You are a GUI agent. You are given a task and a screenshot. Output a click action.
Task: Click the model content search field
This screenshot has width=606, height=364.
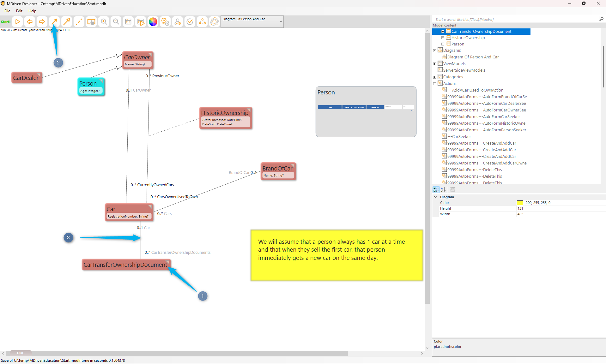pyautogui.click(x=515, y=20)
